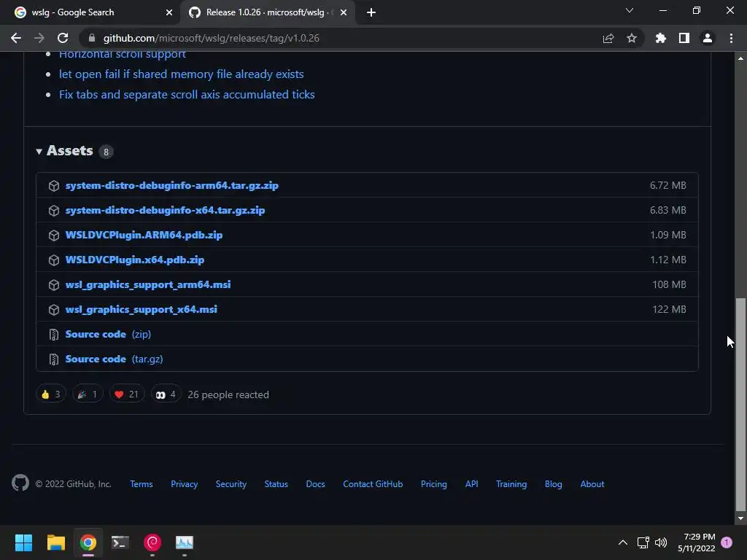747x560 pixels.
Task: Open the Pricing footer link
Action: click(434, 484)
